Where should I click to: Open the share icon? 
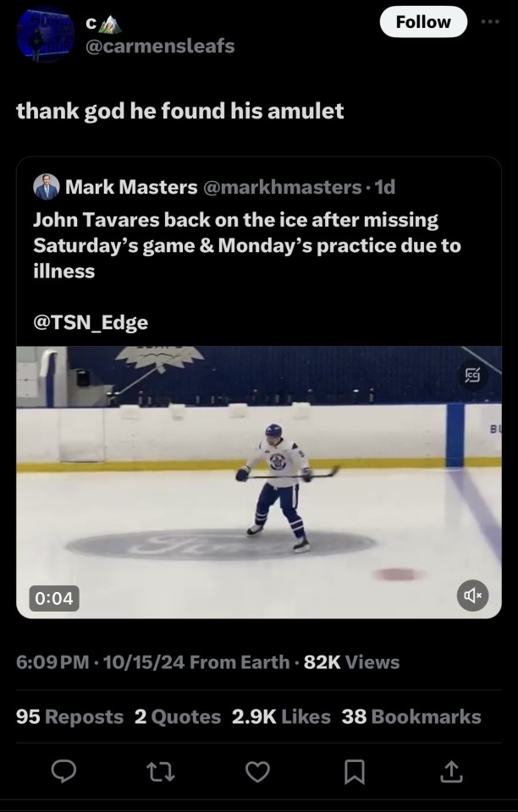(453, 771)
